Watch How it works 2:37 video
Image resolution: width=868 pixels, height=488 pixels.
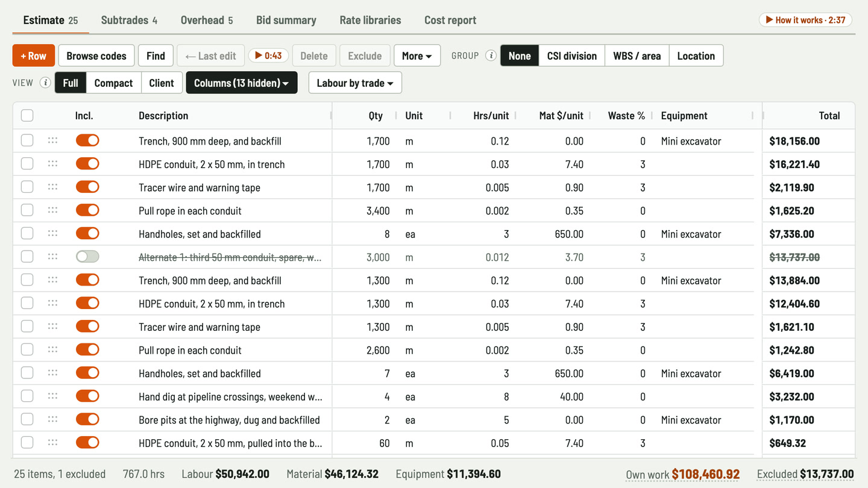pos(805,20)
